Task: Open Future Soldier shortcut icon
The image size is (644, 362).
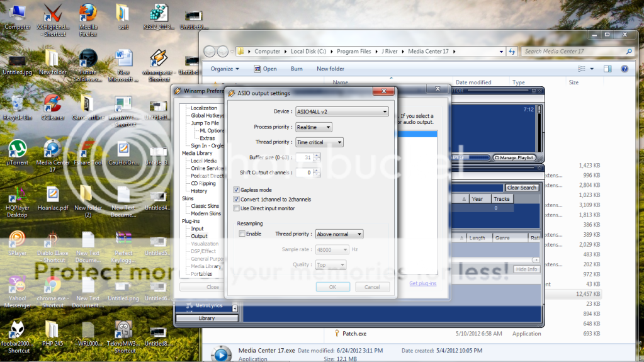Action: [x=88, y=65]
